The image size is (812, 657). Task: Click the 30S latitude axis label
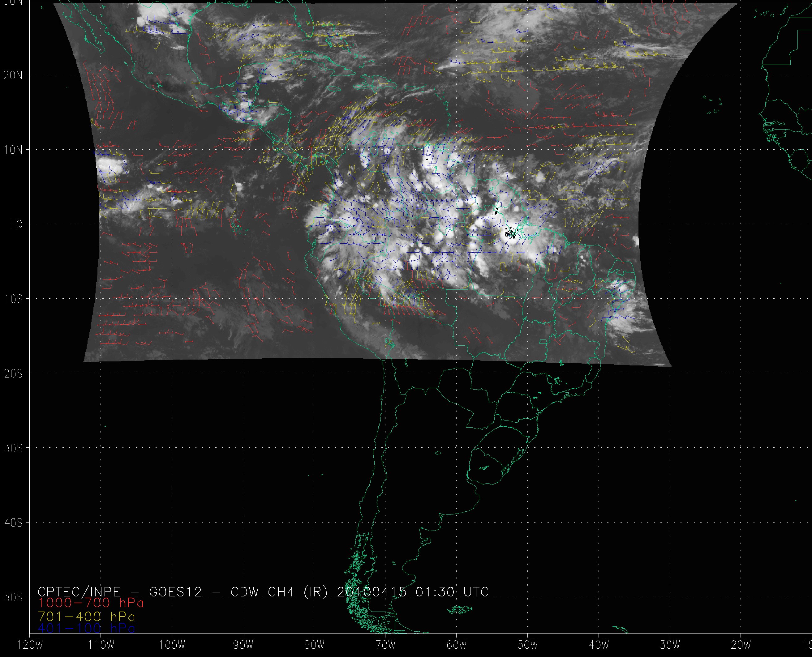coord(13,448)
